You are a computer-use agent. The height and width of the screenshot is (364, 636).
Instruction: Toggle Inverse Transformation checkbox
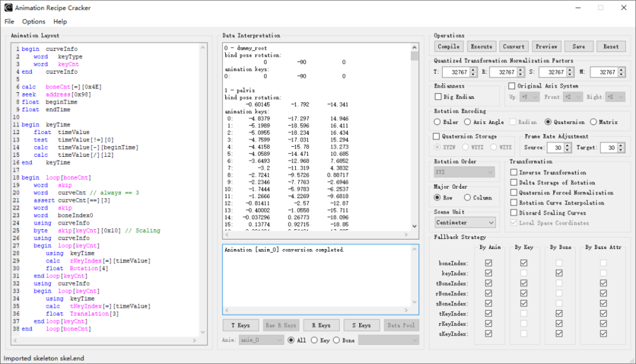[514, 172]
